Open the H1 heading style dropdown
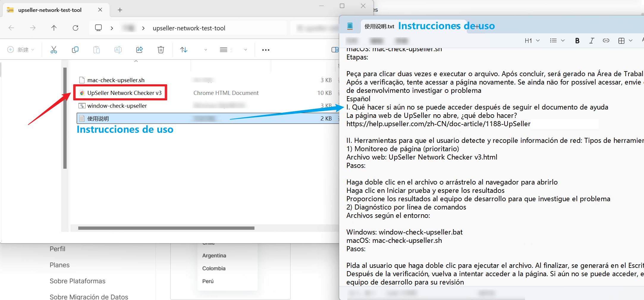Screen dimensions: 644x300 click(532, 40)
